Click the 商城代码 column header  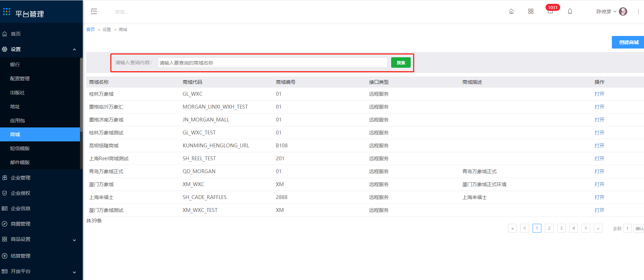coord(192,82)
